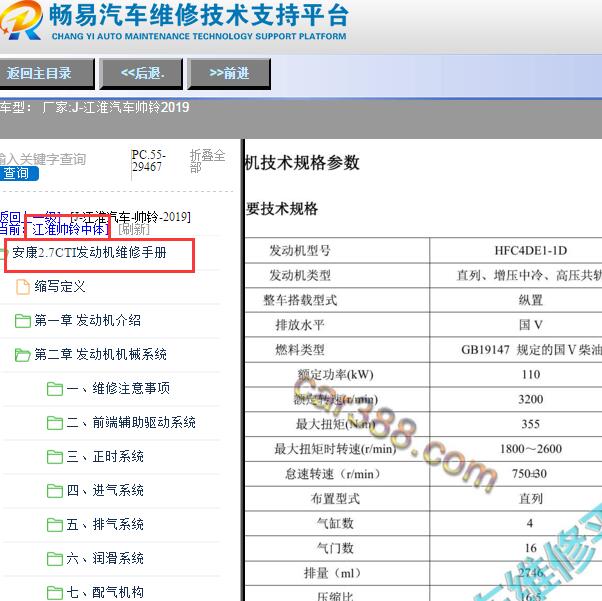Click folder icon of 四、进气系统
Screen dimensions: 602x601
pos(55,491)
